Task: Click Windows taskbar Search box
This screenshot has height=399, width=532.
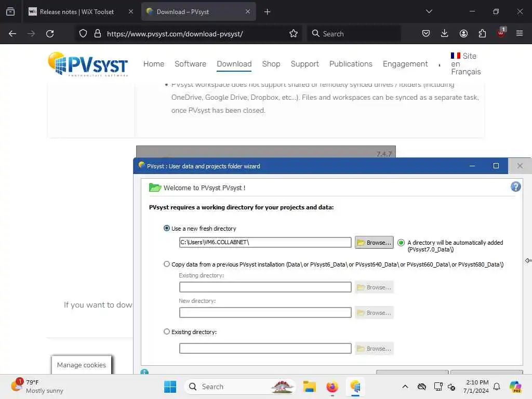Action: tap(240, 387)
